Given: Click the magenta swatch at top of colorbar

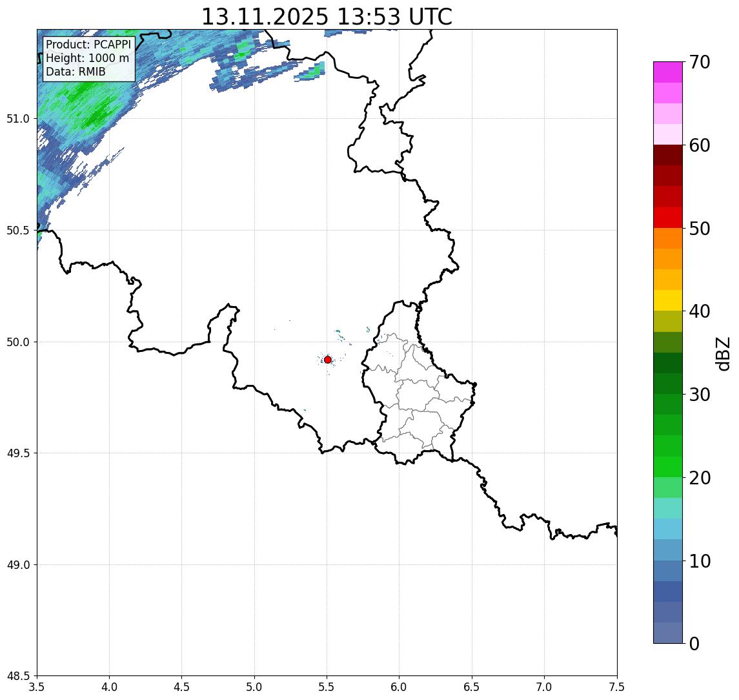Looking at the screenshot, I should coord(668,72).
